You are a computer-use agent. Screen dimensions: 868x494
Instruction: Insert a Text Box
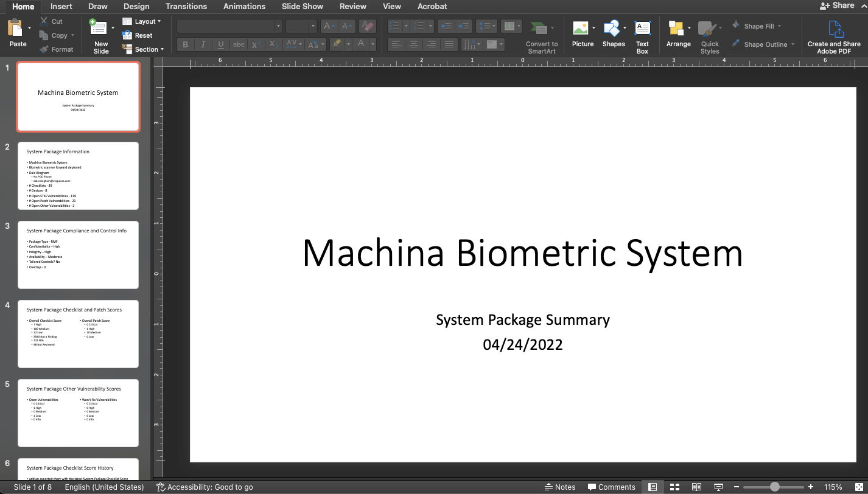642,37
